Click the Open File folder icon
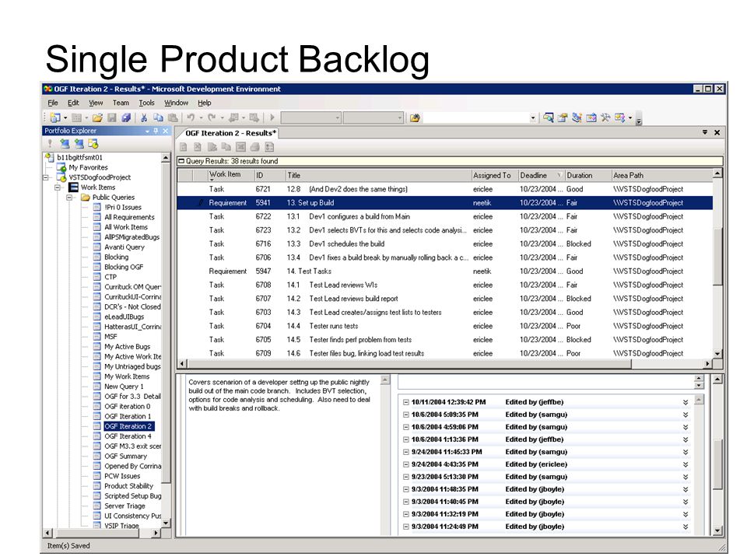 click(x=97, y=117)
